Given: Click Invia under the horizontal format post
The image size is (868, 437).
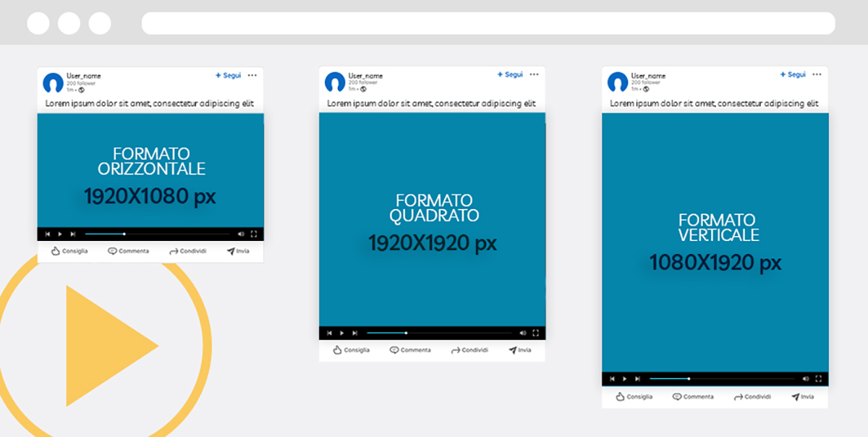Looking at the screenshot, I should (x=238, y=251).
